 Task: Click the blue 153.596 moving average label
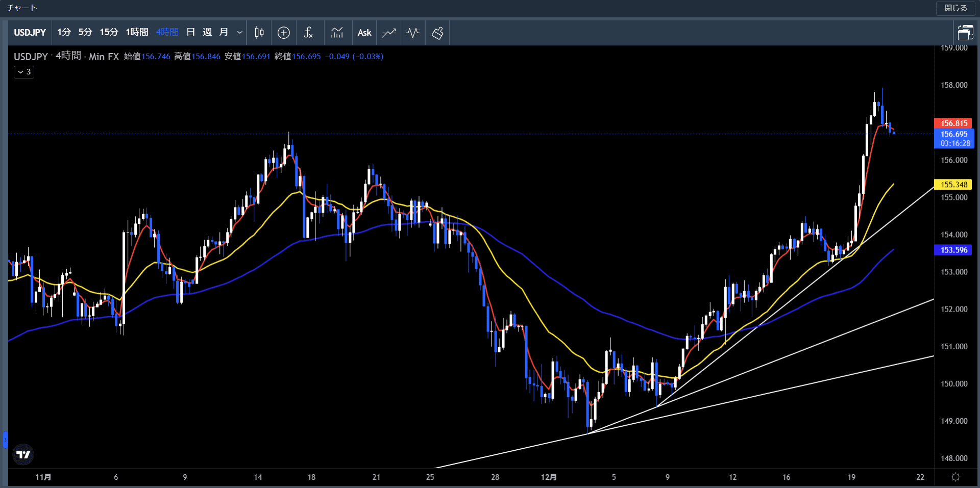click(x=953, y=250)
